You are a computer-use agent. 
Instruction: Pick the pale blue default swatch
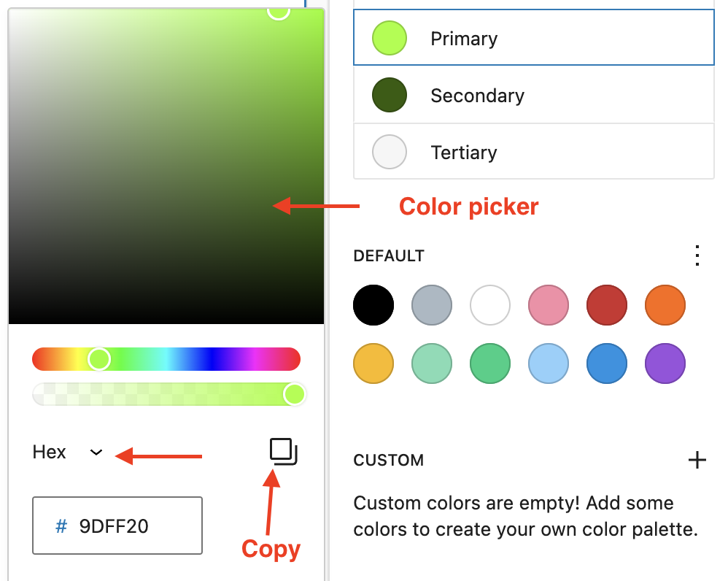coord(548,363)
